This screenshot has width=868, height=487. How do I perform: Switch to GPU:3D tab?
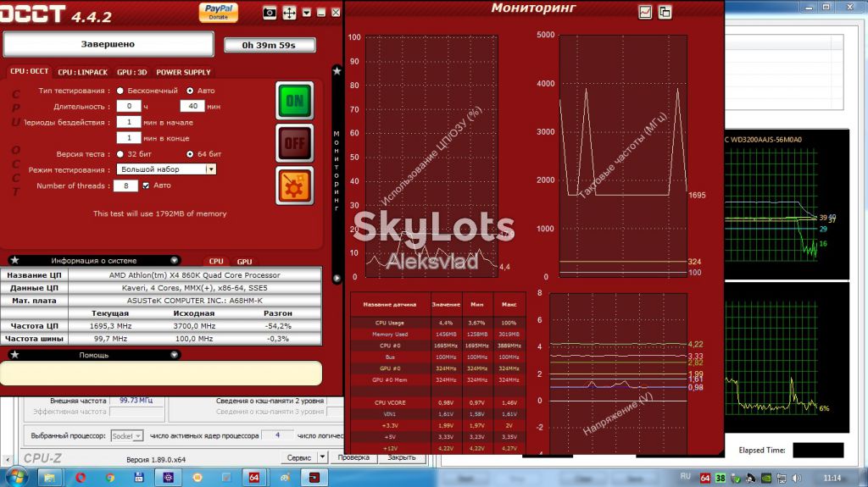tap(131, 72)
